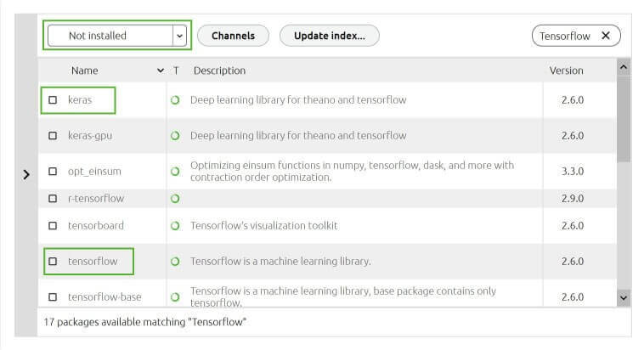This screenshot has width=644, height=350.
Task: Select the tensorboard checkbox
Action: click(x=53, y=226)
